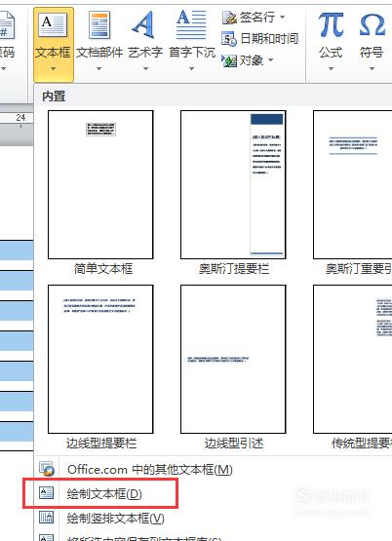Viewport: 392px width, 541px height.
Task: Expand the 符号 dropdown arrow
Action: tap(372, 68)
